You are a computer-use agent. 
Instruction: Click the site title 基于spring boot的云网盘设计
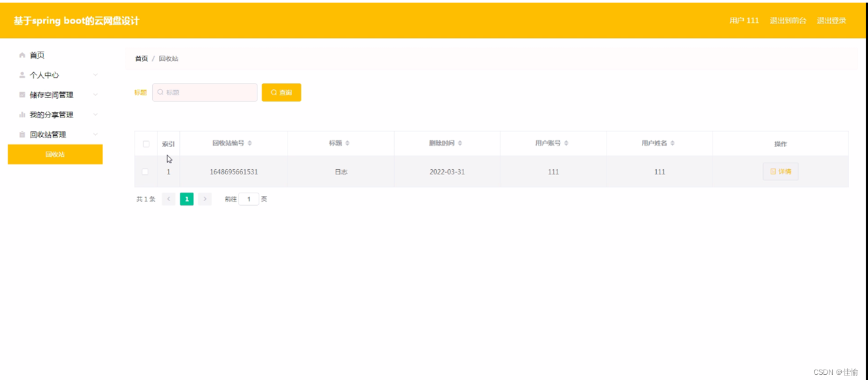click(x=76, y=21)
